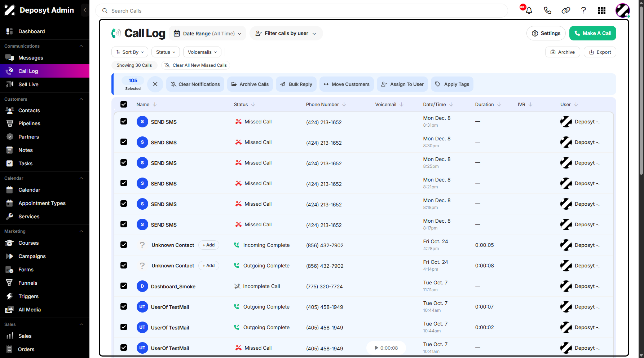This screenshot has width=644, height=358.
Task: Uncheck the Dashboard_Smoke row checkbox
Action: [124, 286]
